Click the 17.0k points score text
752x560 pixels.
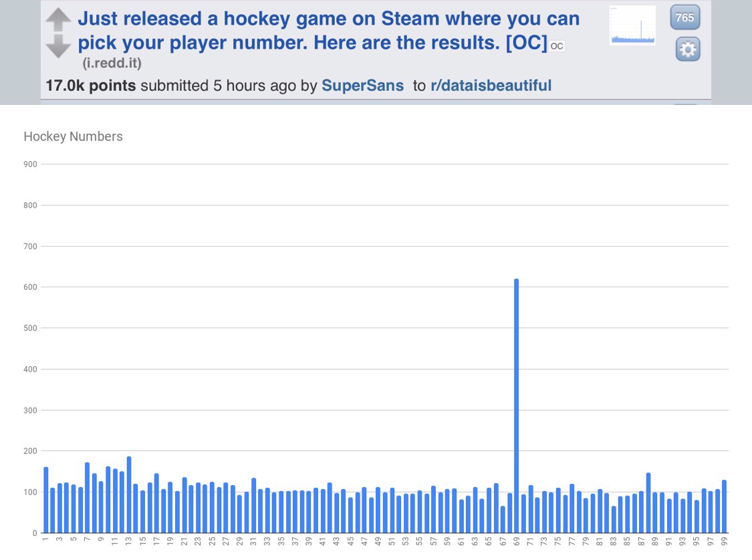pos(90,86)
